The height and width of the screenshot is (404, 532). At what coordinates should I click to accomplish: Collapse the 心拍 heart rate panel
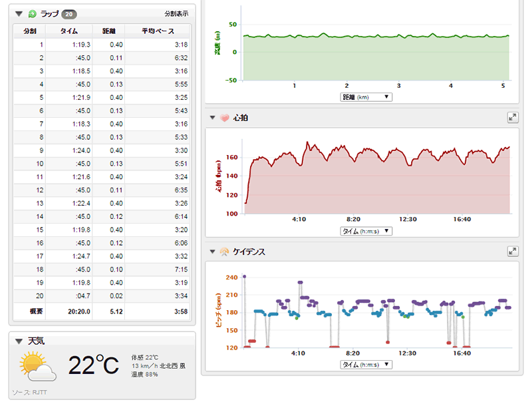(212, 118)
